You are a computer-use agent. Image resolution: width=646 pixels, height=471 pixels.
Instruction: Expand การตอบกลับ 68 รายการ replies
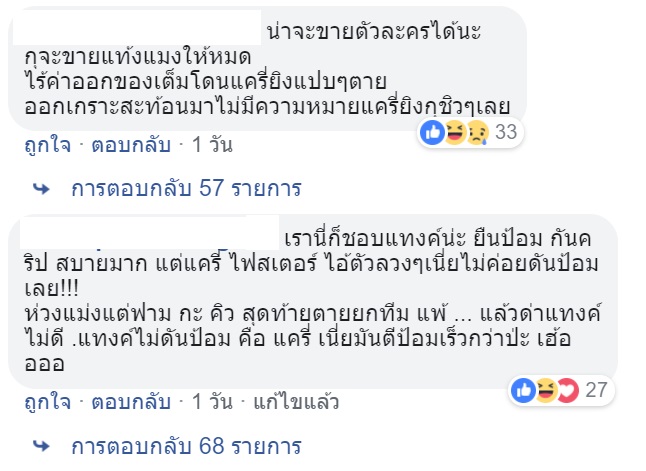click(185, 445)
